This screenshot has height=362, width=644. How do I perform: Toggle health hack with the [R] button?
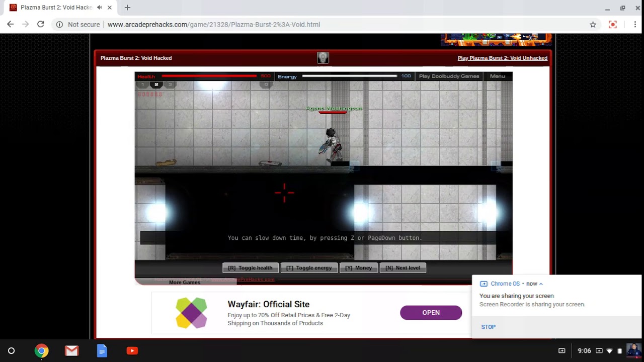(250, 268)
